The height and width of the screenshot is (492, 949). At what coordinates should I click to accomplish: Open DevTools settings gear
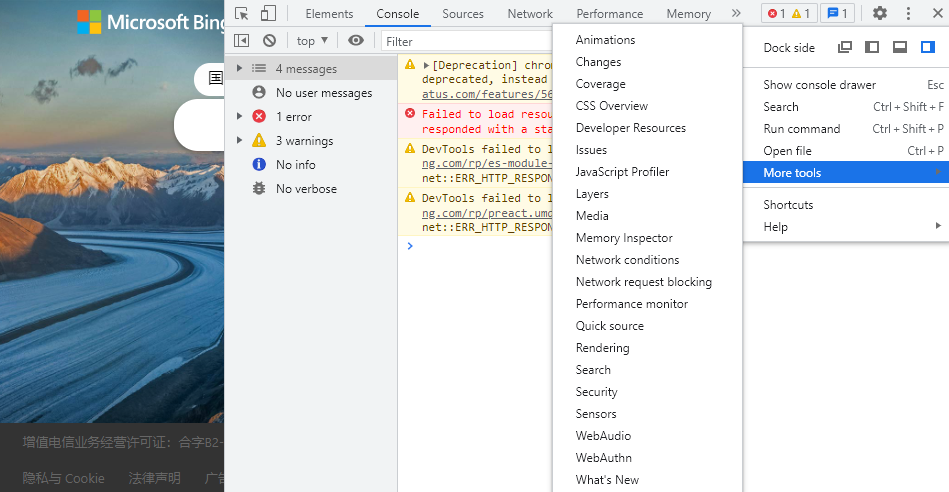tap(879, 14)
